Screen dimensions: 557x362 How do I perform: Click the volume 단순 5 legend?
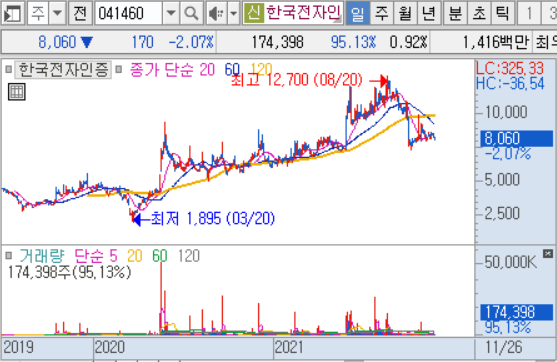(96, 256)
